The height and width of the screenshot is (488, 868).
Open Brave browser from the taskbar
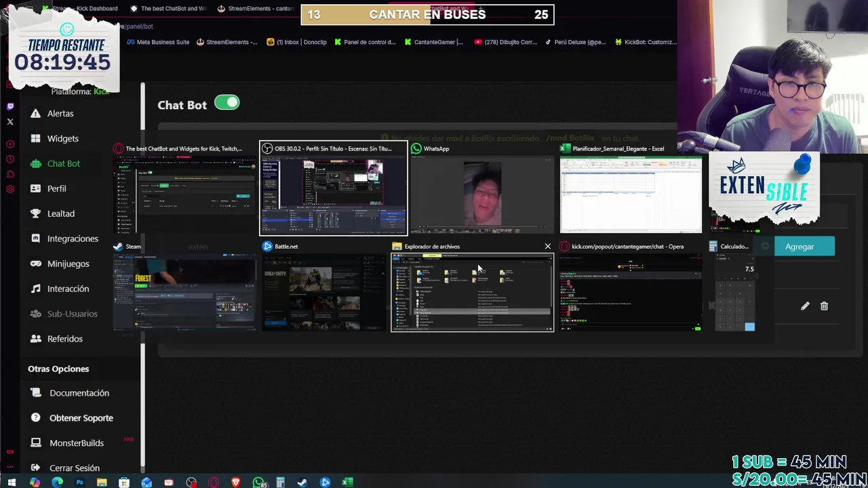[x=236, y=483]
